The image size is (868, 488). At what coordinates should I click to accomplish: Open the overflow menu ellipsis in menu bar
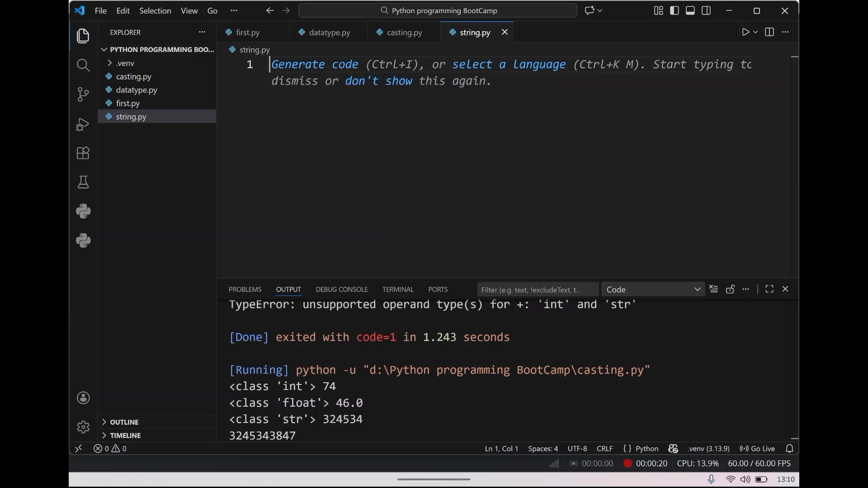click(234, 11)
